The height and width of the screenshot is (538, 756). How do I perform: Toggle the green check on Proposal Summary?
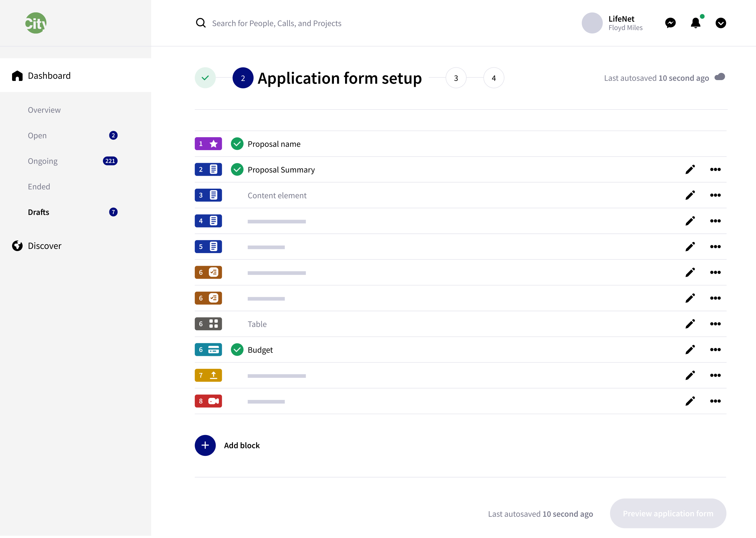237,170
